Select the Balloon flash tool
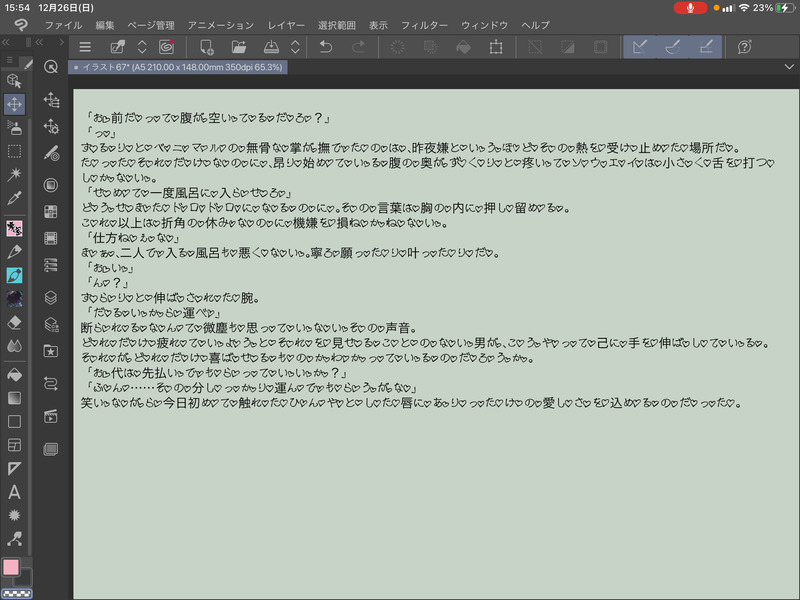 14,515
